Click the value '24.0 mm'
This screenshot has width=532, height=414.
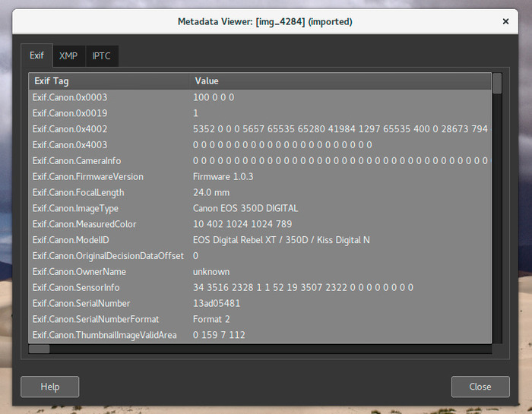(x=211, y=193)
